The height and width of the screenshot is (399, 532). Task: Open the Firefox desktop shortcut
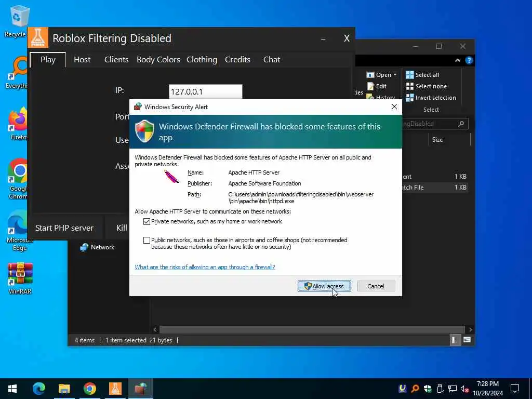[x=18, y=124]
